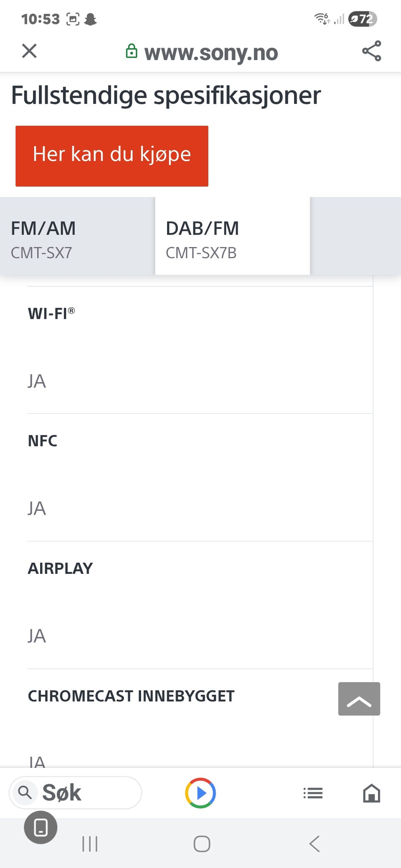Tap the magnifying glass search icon
This screenshot has width=401, height=868.
25,792
